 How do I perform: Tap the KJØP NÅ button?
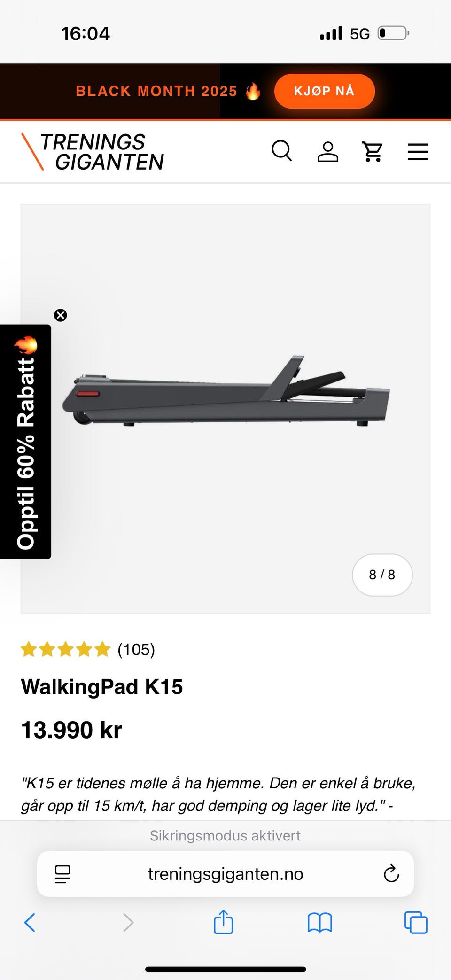click(x=325, y=91)
